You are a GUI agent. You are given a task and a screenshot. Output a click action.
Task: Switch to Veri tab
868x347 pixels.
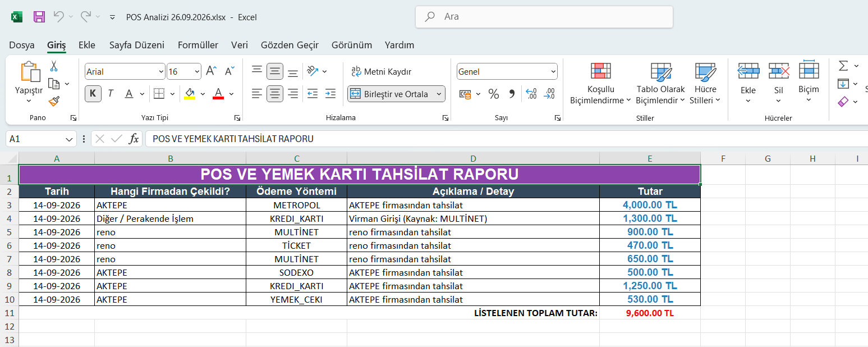(x=240, y=45)
